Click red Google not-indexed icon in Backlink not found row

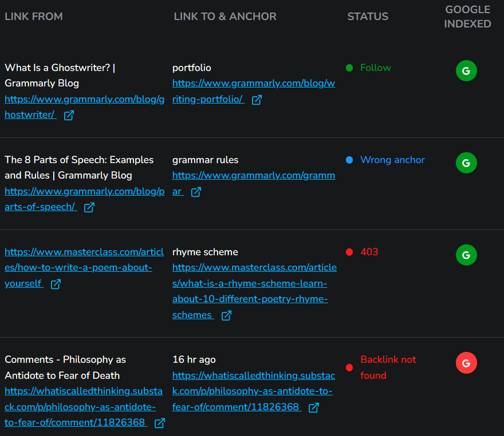click(x=466, y=363)
